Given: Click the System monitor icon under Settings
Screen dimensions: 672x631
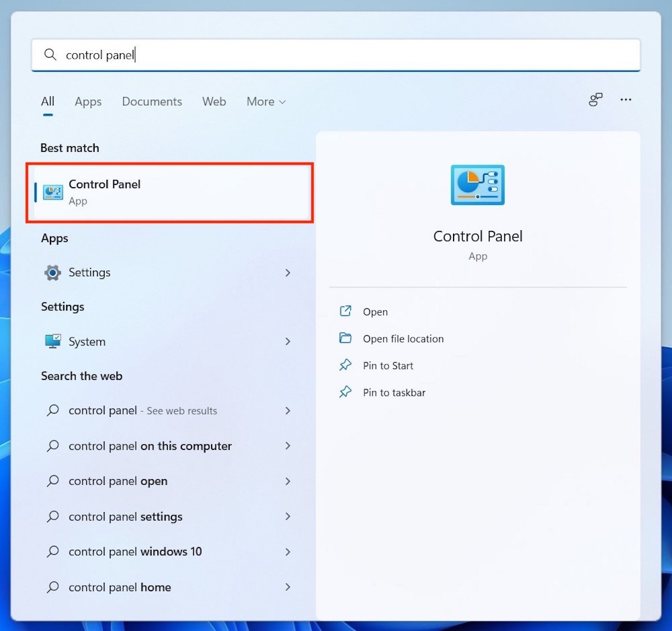Looking at the screenshot, I should click(x=53, y=341).
